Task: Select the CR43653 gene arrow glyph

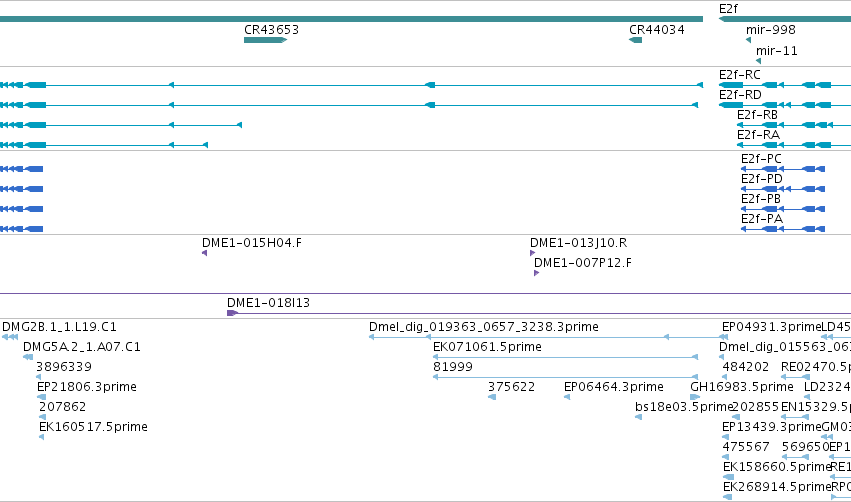Action: (x=265, y=40)
